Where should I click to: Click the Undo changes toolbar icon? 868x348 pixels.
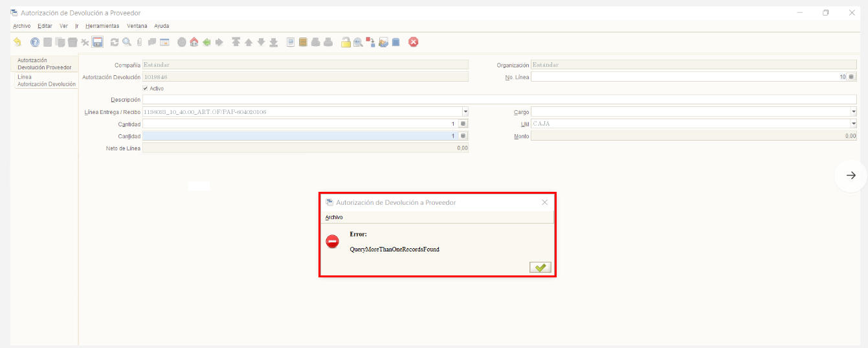click(17, 42)
